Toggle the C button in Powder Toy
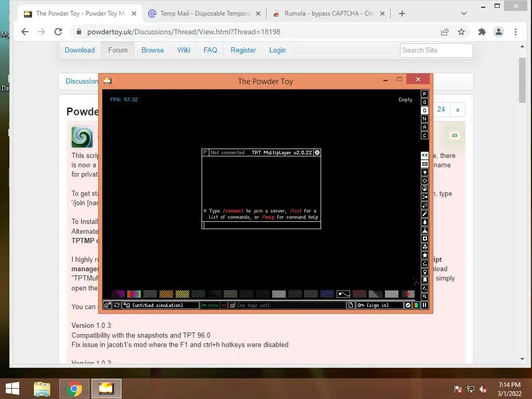 pos(424,136)
